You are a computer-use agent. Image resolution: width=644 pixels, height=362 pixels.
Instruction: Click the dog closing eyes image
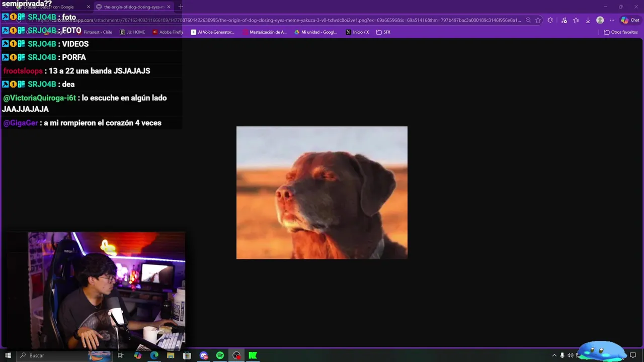point(322,193)
